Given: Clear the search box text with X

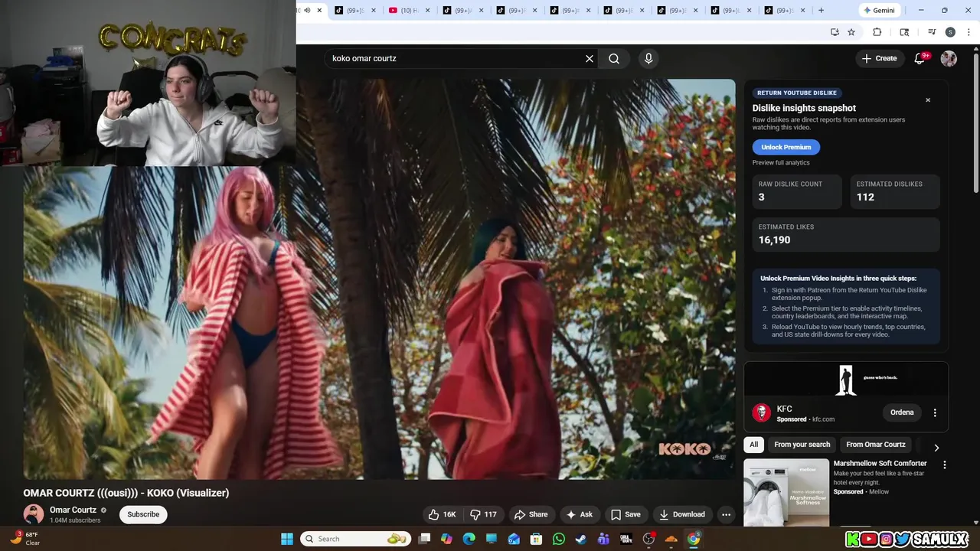Looking at the screenshot, I should [590, 58].
